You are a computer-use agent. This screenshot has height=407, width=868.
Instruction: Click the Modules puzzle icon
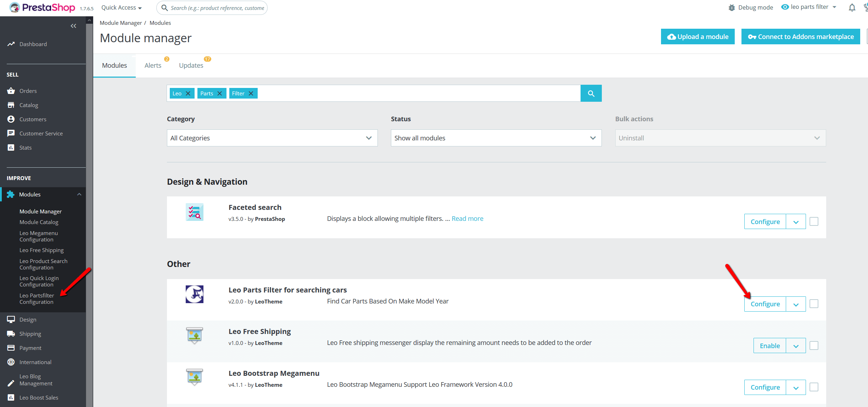coord(11,194)
